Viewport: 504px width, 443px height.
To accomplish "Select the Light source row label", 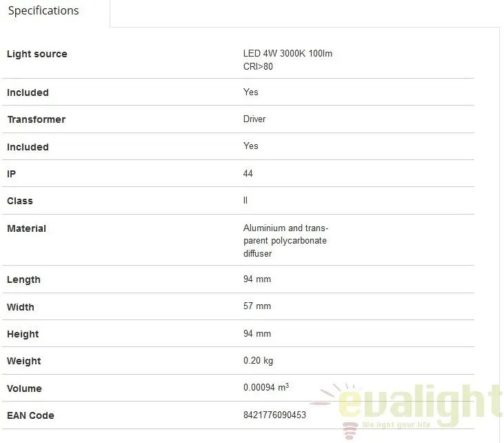I will [37, 54].
